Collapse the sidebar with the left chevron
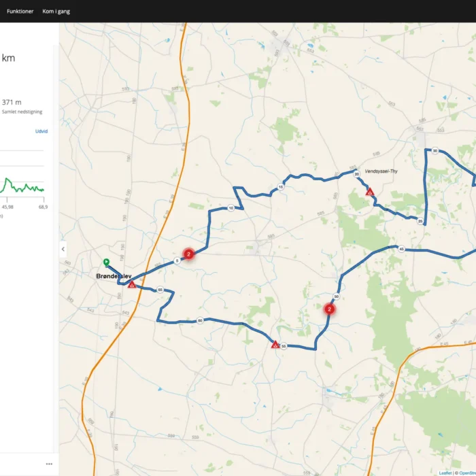 pyautogui.click(x=63, y=249)
